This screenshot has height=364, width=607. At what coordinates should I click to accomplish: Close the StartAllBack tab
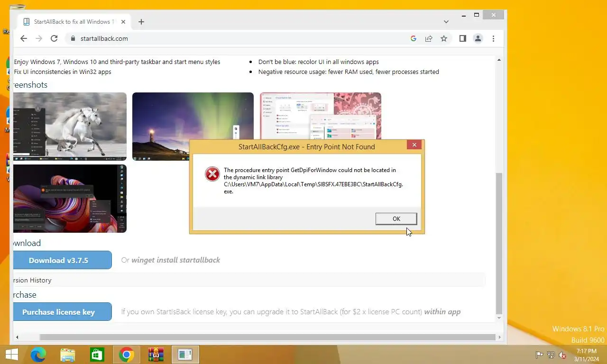point(124,22)
